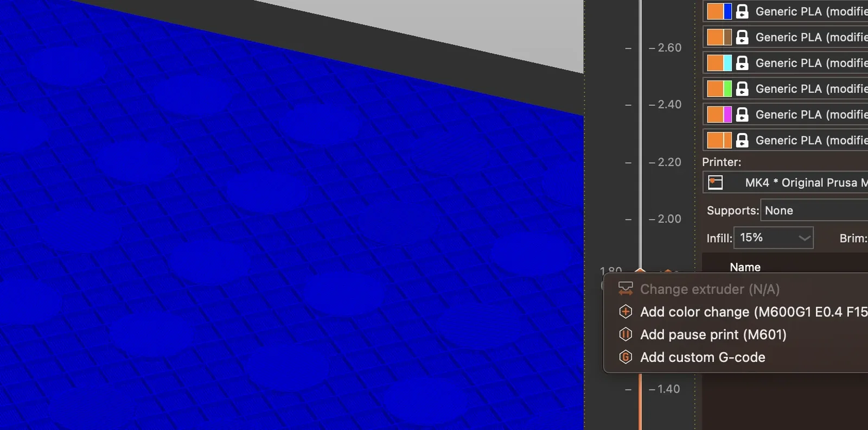Open the orange-brown filament color swatch
868x430 pixels.
719,37
